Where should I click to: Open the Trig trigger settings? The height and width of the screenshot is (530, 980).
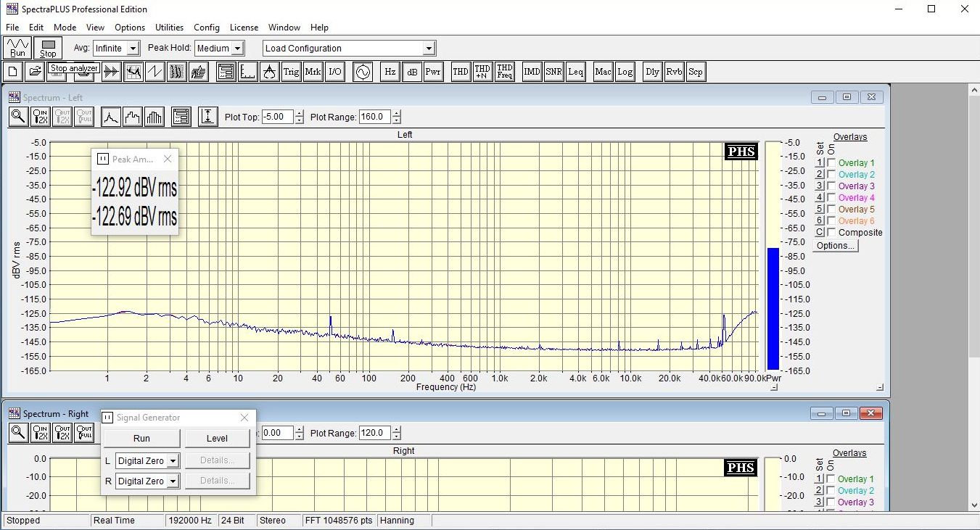pos(291,72)
